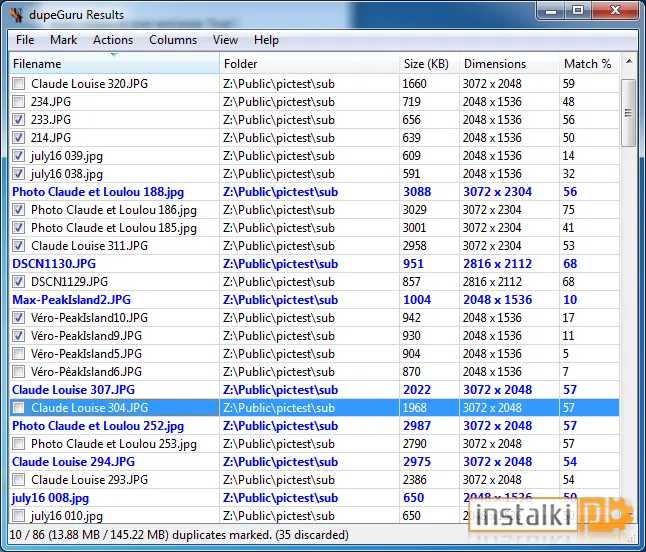The width and height of the screenshot is (646, 552).
Task: Unmark DSCN1129.JPG checkbox
Action: click(x=18, y=282)
